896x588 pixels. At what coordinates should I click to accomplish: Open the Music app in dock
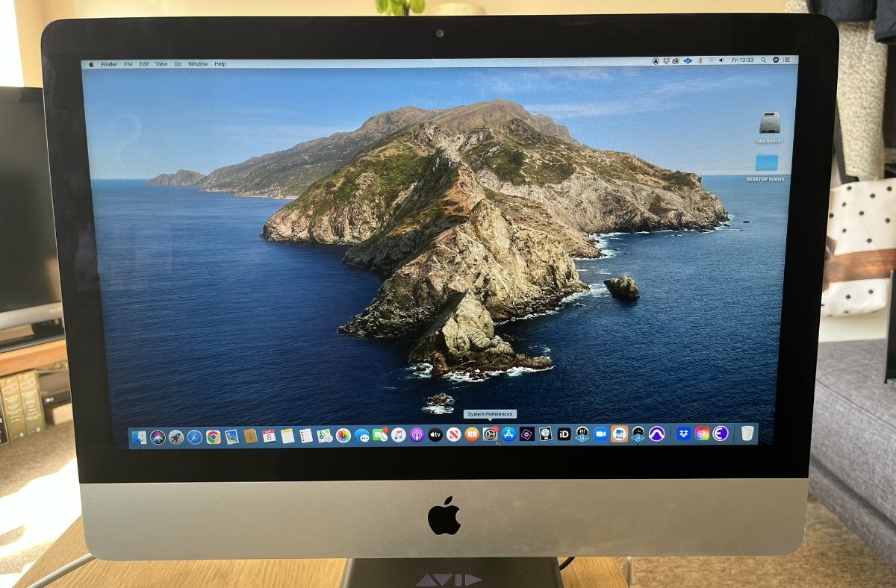pos(398,435)
